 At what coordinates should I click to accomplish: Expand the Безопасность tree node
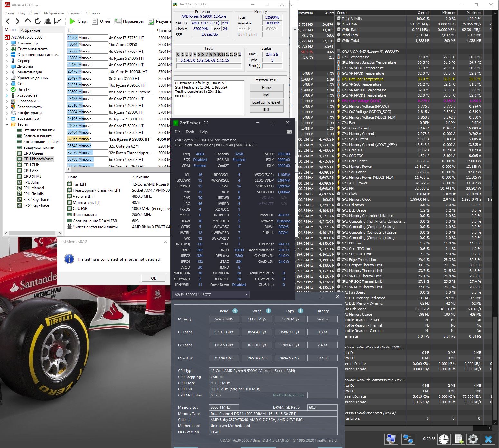click(x=7, y=107)
